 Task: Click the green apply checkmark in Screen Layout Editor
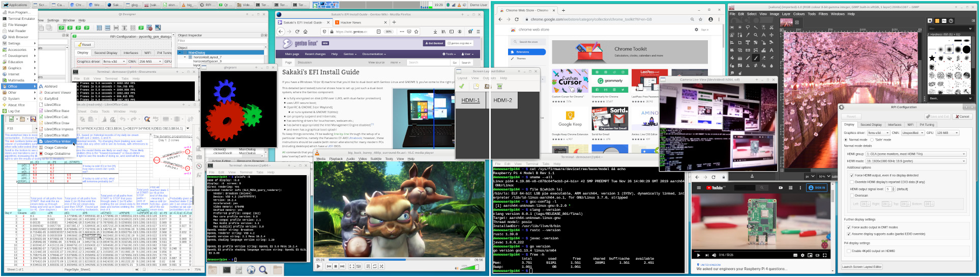coord(462,86)
